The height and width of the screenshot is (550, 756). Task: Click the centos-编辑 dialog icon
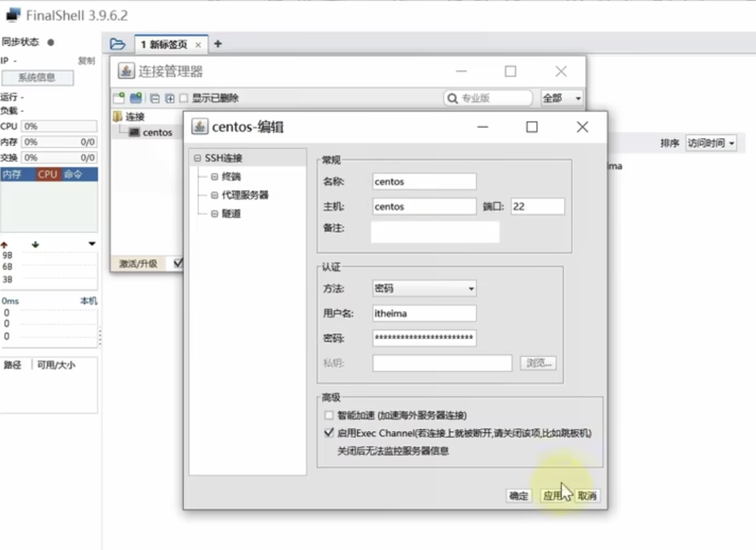click(200, 126)
